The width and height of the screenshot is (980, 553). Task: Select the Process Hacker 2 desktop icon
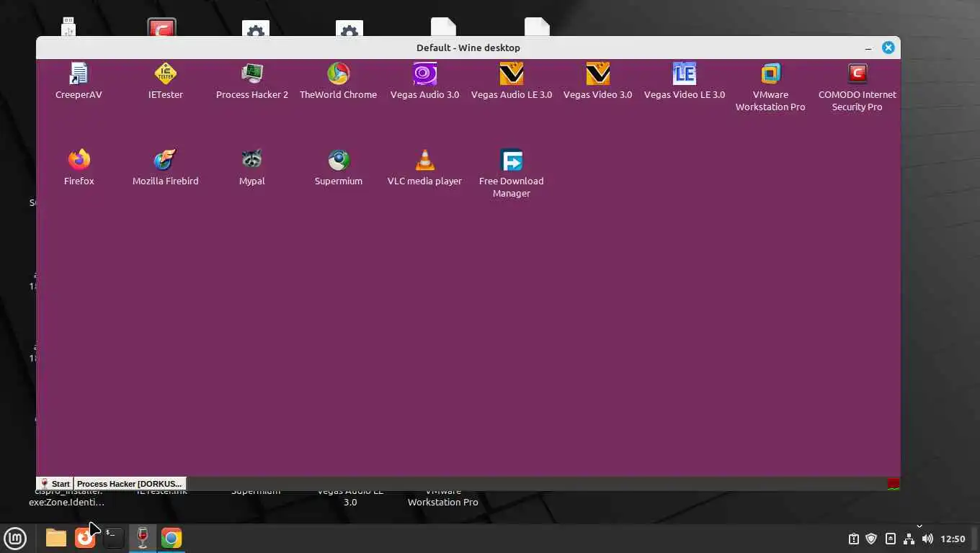pyautogui.click(x=252, y=74)
